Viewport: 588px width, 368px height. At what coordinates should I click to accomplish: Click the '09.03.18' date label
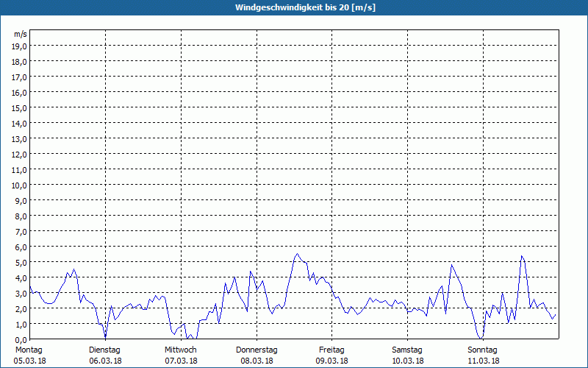332,361
